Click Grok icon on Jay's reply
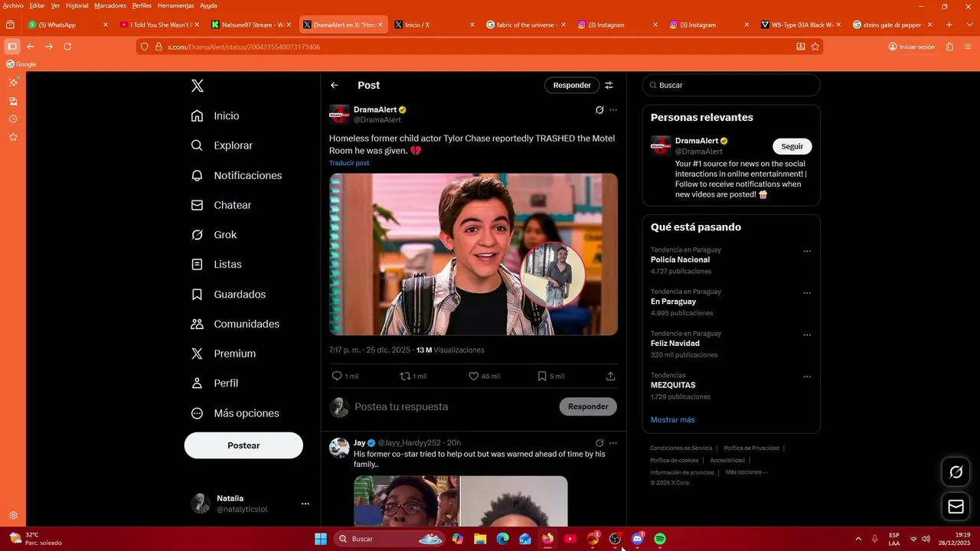This screenshot has width=980, height=551. (599, 443)
